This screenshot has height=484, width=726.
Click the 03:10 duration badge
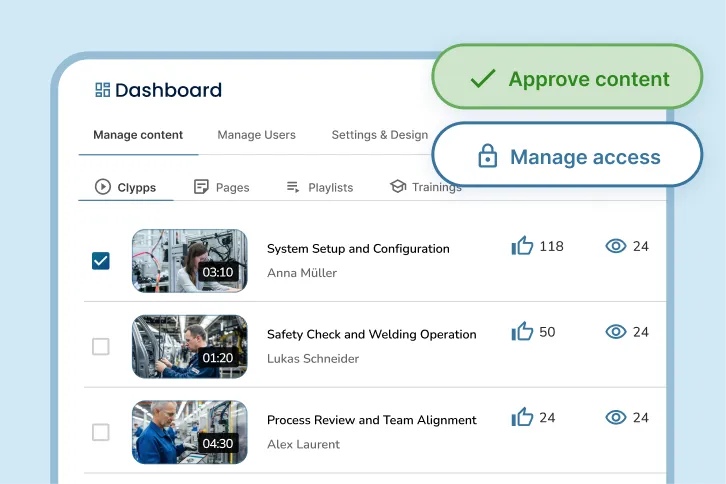(218, 272)
